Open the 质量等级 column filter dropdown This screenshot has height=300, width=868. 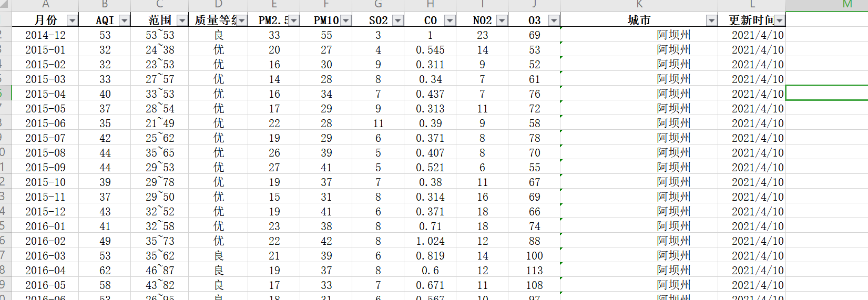click(x=242, y=20)
